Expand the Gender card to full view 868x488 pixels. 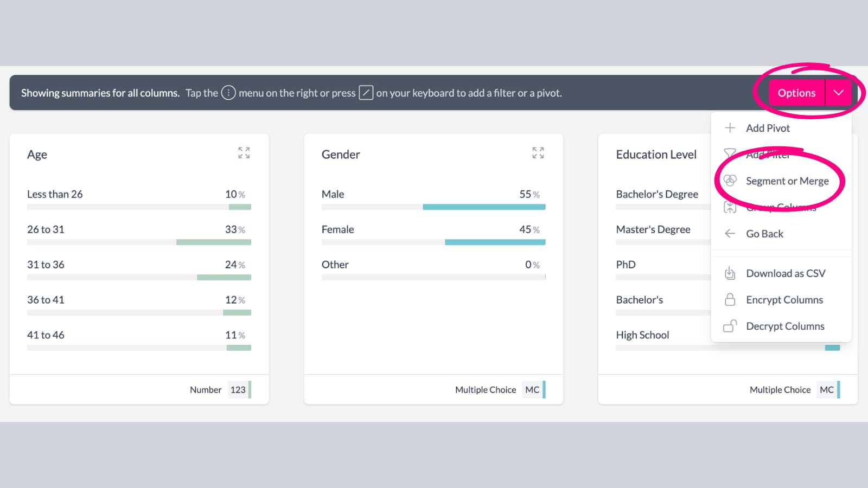(x=538, y=153)
